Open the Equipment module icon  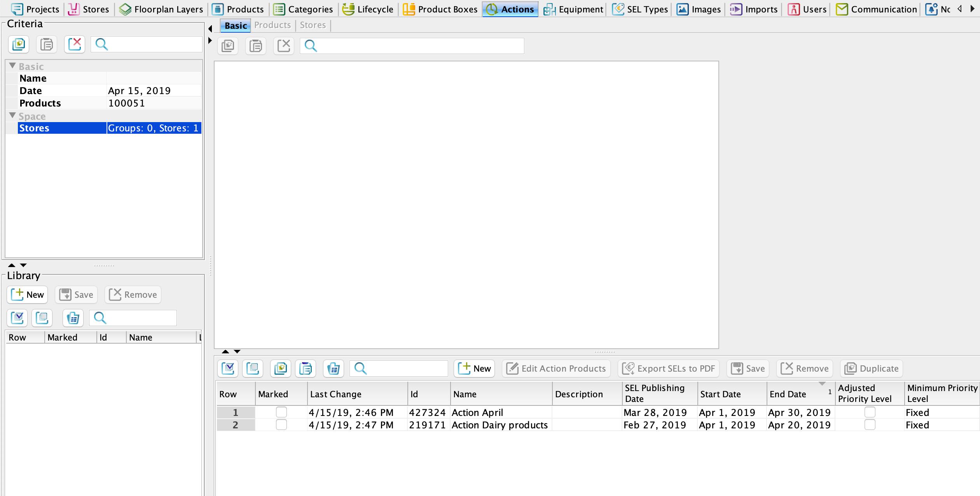tap(549, 9)
